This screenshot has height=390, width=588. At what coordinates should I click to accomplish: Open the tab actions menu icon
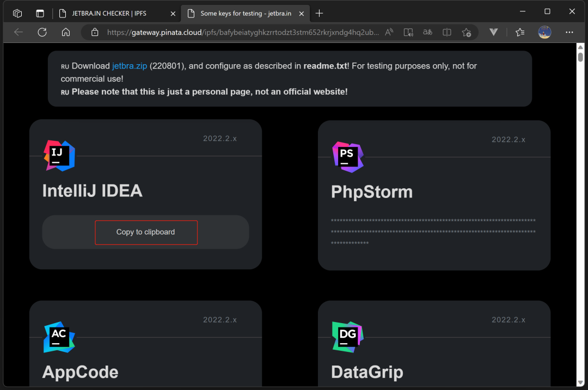pyautogui.click(x=40, y=14)
